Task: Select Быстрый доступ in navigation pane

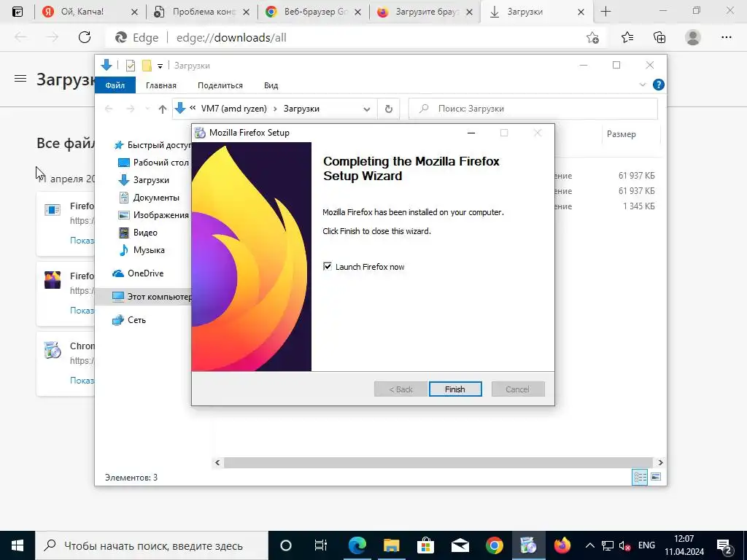Action: pyautogui.click(x=152, y=145)
